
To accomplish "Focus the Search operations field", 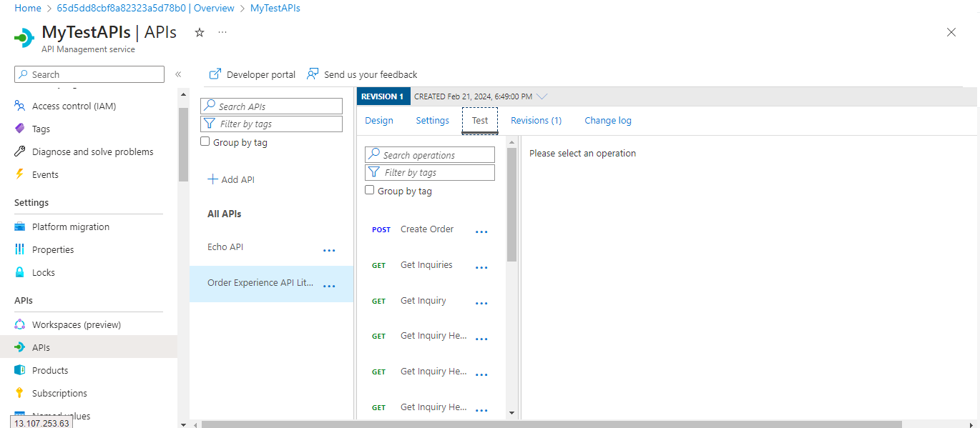I will [430, 155].
